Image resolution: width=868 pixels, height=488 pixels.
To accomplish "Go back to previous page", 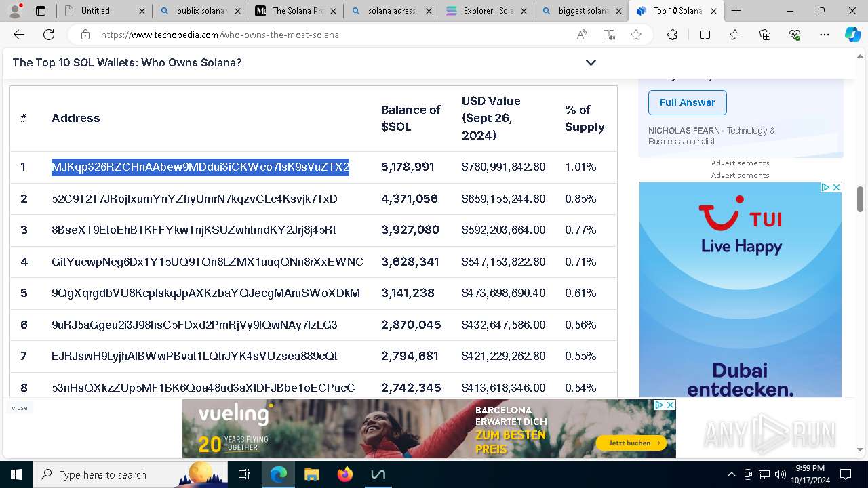I will tap(19, 35).
